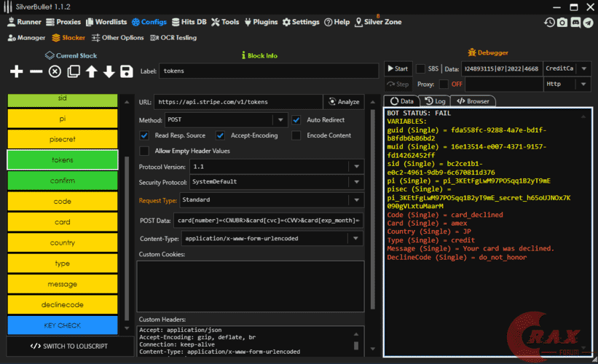Toggle the Auto Redirect checkbox
This screenshot has width=598, height=364.
(296, 119)
